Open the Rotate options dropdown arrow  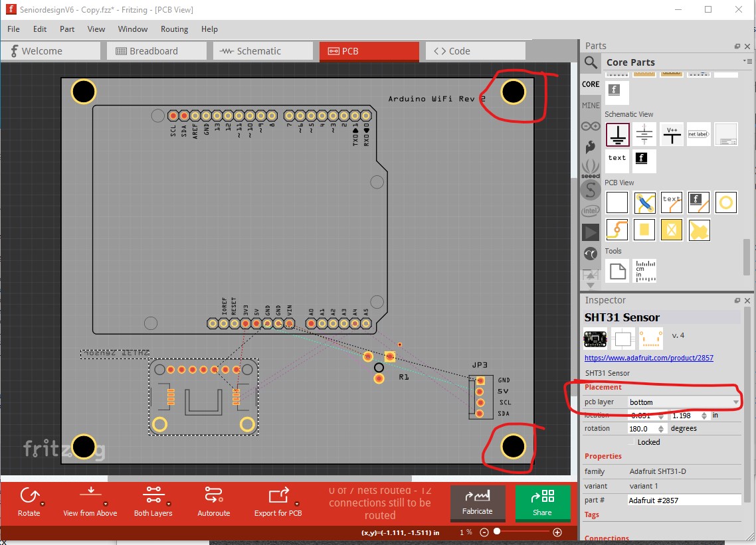click(x=43, y=504)
